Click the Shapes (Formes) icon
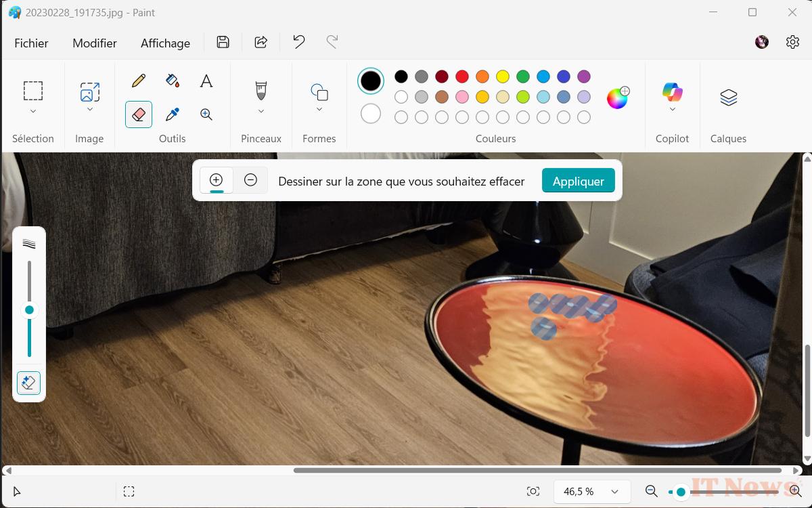The image size is (812, 508). point(319,91)
